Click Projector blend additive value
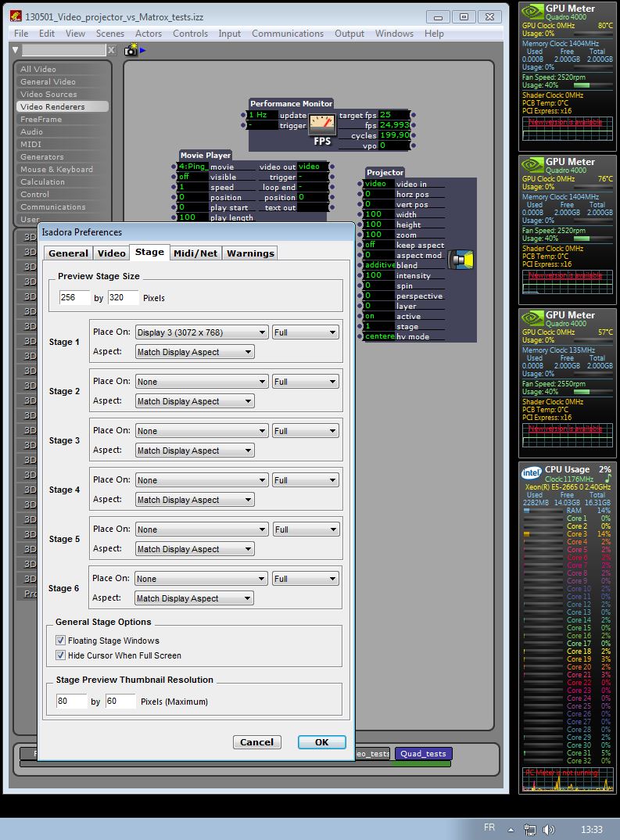This screenshot has height=840, width=620. click(379, 264)
